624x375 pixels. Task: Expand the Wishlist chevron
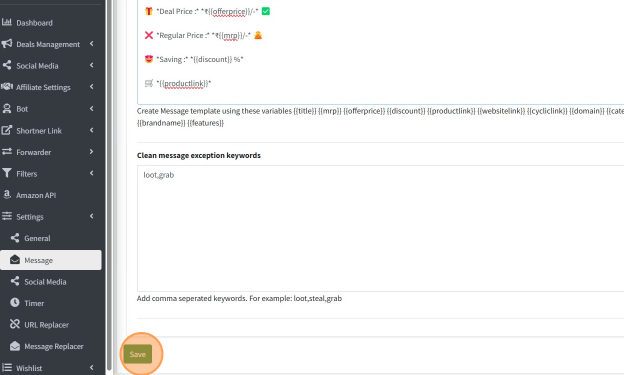[x=92, y=367]
